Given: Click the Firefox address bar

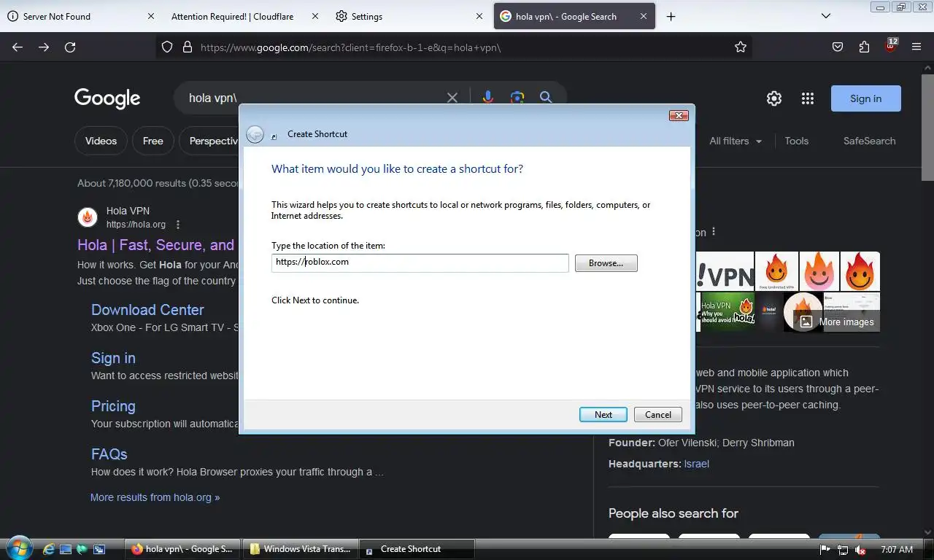Looking at the screenshot, I should [452, 47].
